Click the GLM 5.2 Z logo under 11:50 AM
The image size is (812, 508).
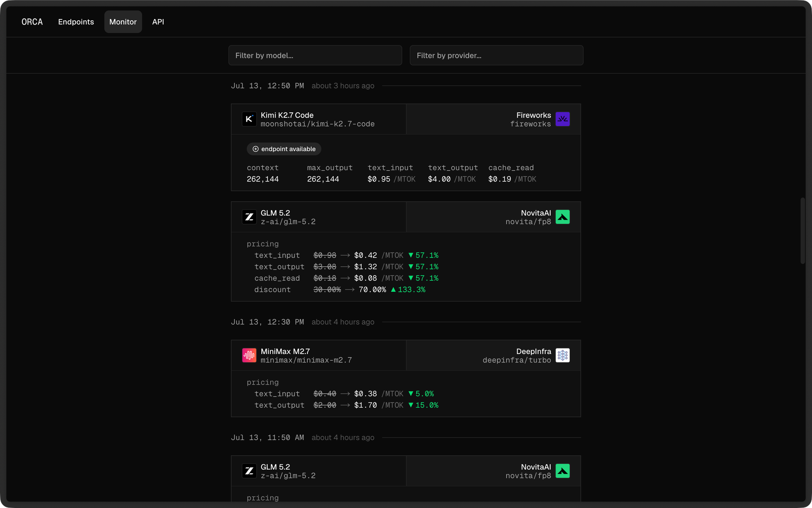(x=249, y=471)
